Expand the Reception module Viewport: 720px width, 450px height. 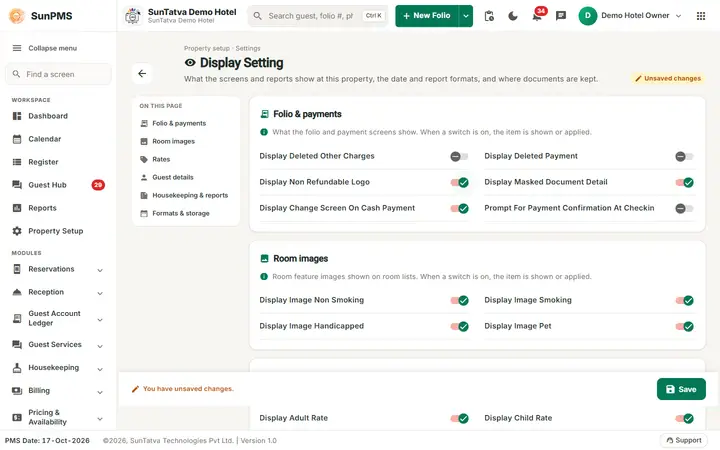100,293
